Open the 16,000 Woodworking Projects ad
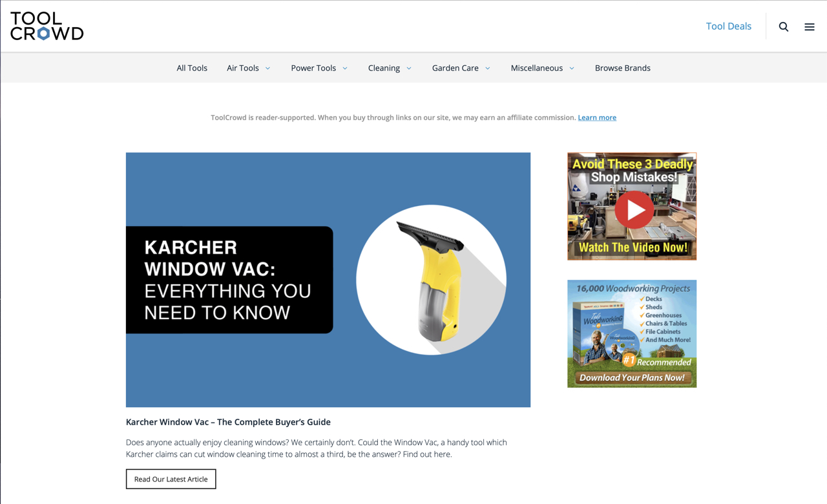The height and width of the screenshot is (504, 827). pyautogui.click(x=632, y=323)
